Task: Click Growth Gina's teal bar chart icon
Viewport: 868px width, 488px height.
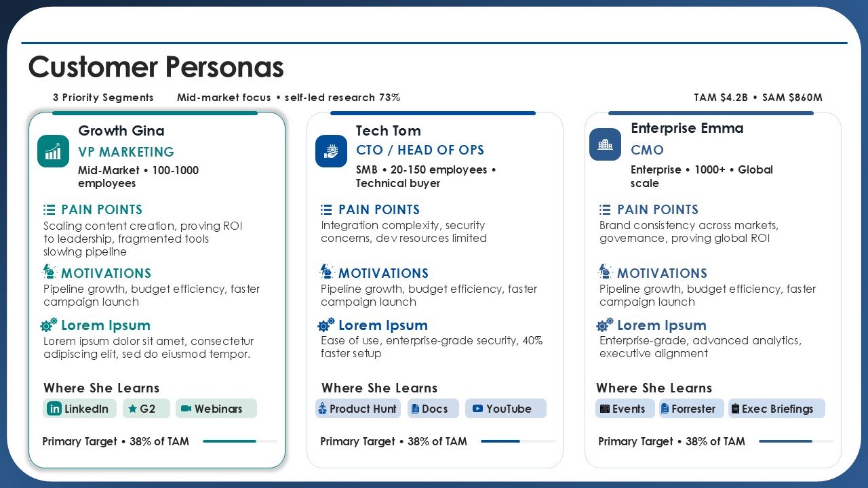Action: click(53, 151)
